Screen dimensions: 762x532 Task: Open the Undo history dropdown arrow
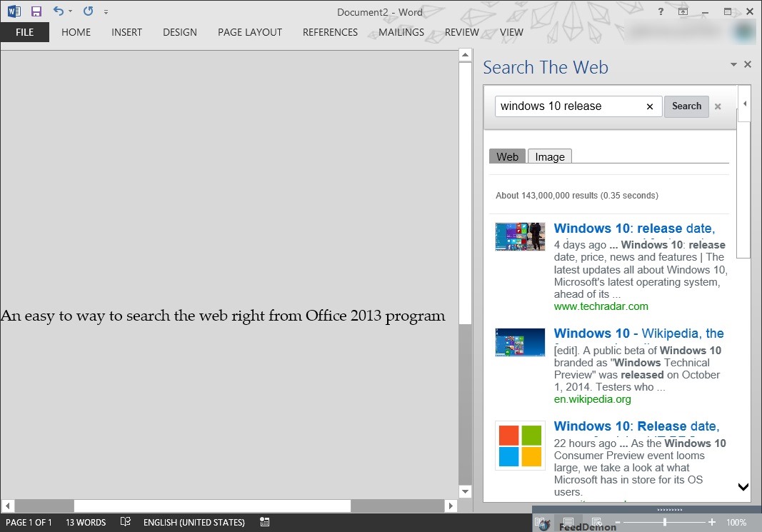[71, 11]
